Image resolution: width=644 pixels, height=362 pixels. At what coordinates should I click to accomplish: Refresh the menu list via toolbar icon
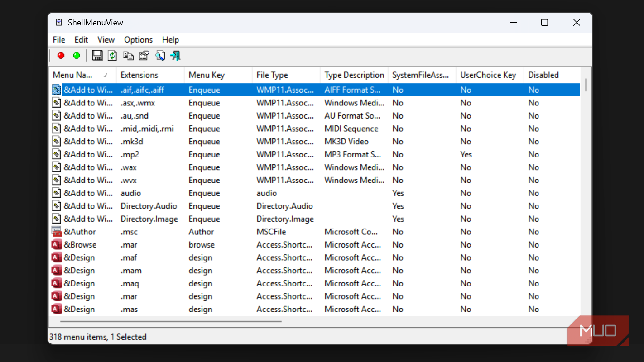(x=112, y=56)
